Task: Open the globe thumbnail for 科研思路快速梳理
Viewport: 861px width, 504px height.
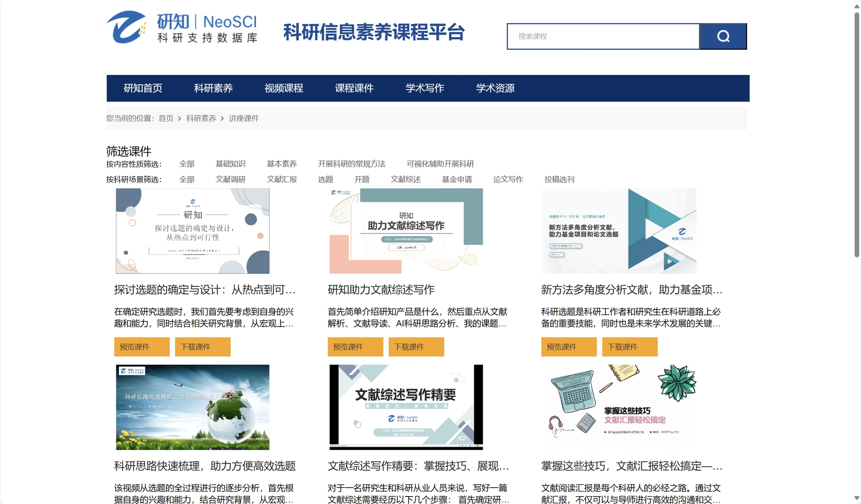Action: (x=192, y=407)
